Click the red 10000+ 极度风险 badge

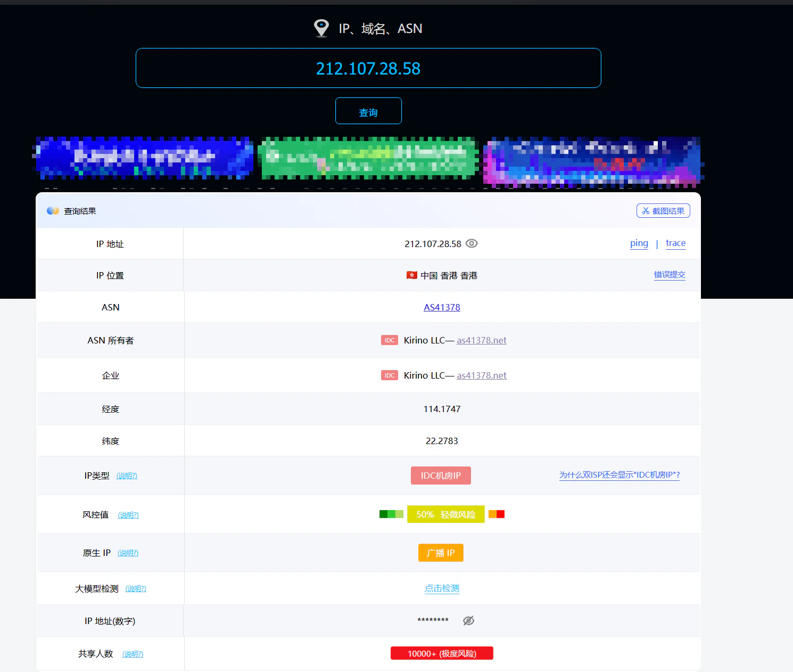pos(442,653)
